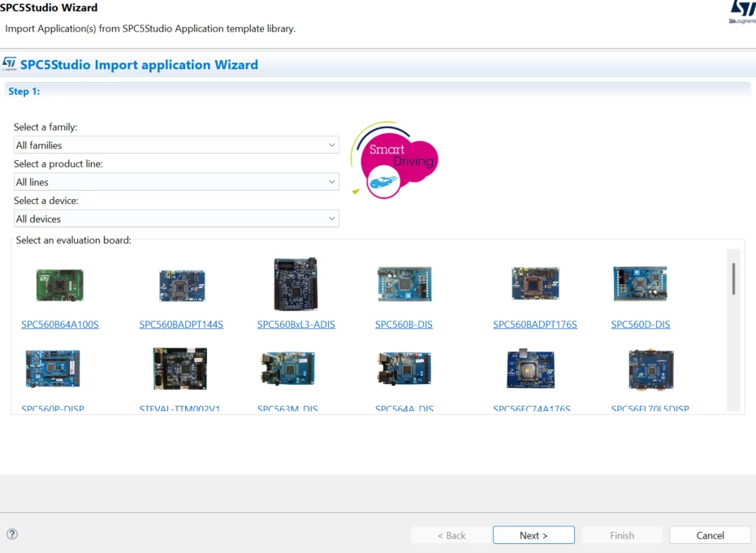Open the Select a device dropdown
This screenshot has width=756, height=553.
tap(176, 219)
